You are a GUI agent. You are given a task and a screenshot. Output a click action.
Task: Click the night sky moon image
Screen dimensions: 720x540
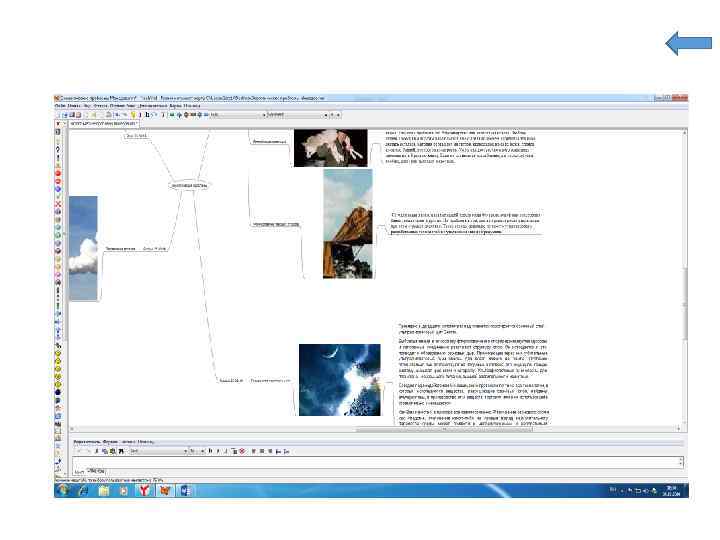coord(340,380)
